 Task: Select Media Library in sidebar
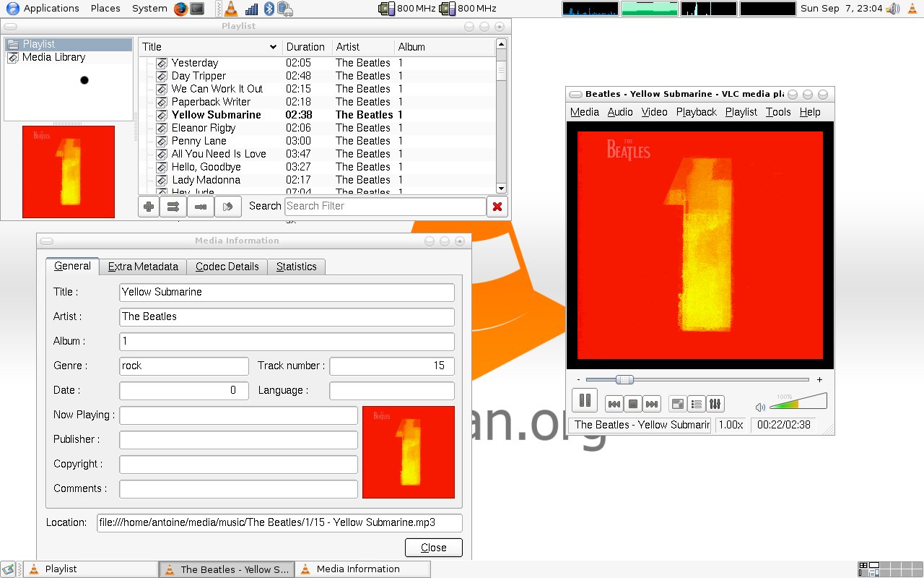point(53,57)
